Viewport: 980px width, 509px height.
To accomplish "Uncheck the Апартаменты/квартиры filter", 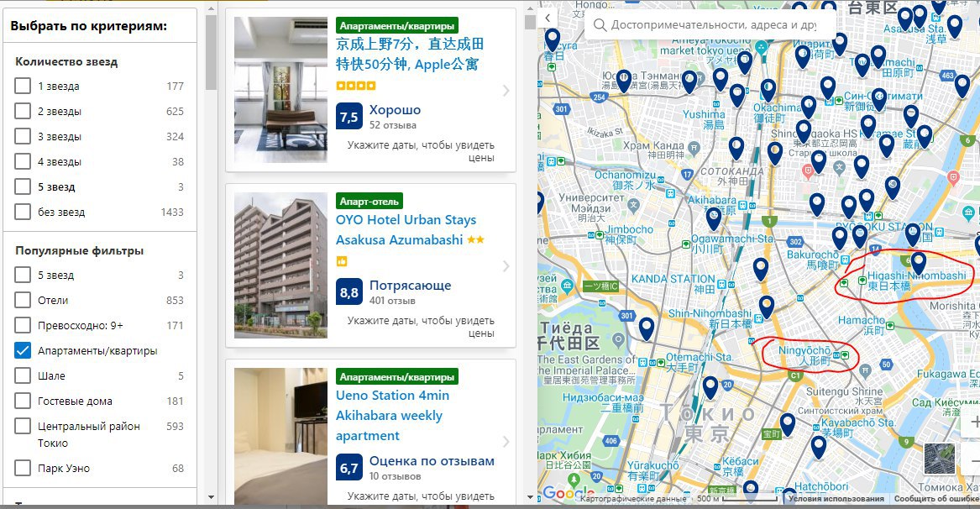I will pyautogui.click(x=23, y=351).
